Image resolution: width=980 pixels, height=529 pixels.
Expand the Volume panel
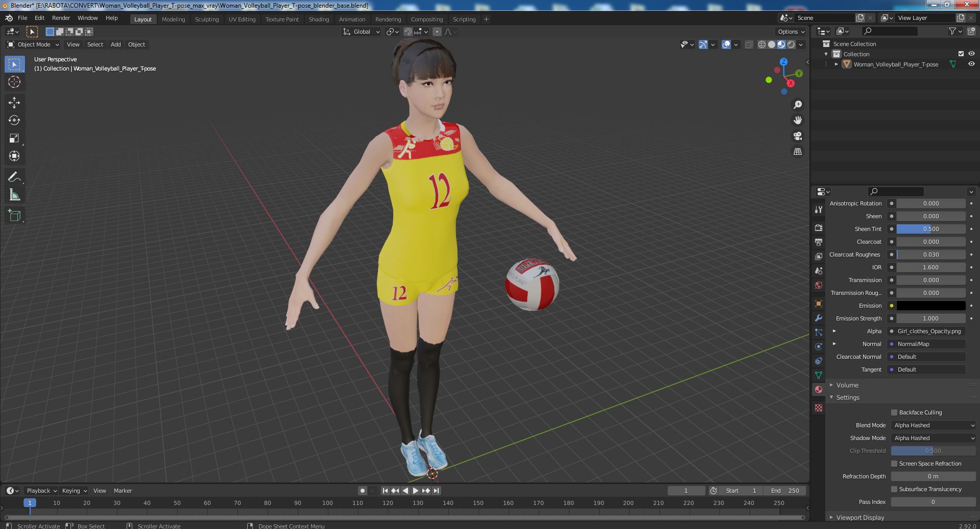pos(831,385)
